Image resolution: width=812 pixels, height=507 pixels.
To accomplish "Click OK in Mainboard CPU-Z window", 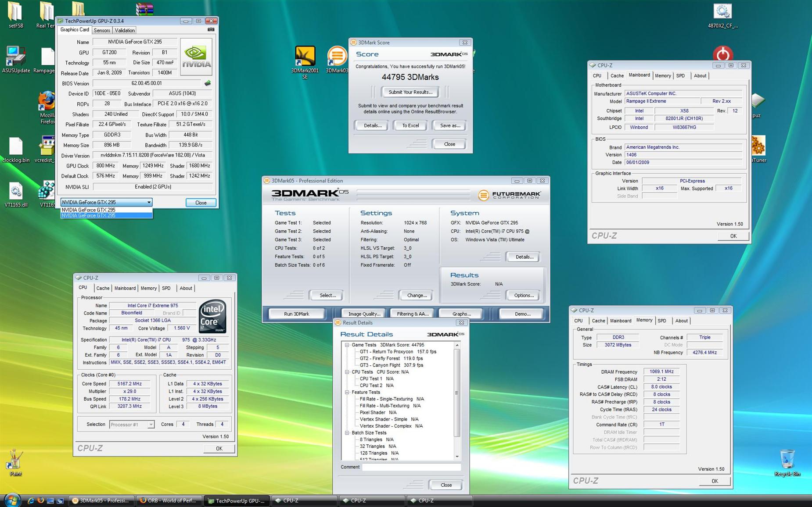I will click(733, 236).
